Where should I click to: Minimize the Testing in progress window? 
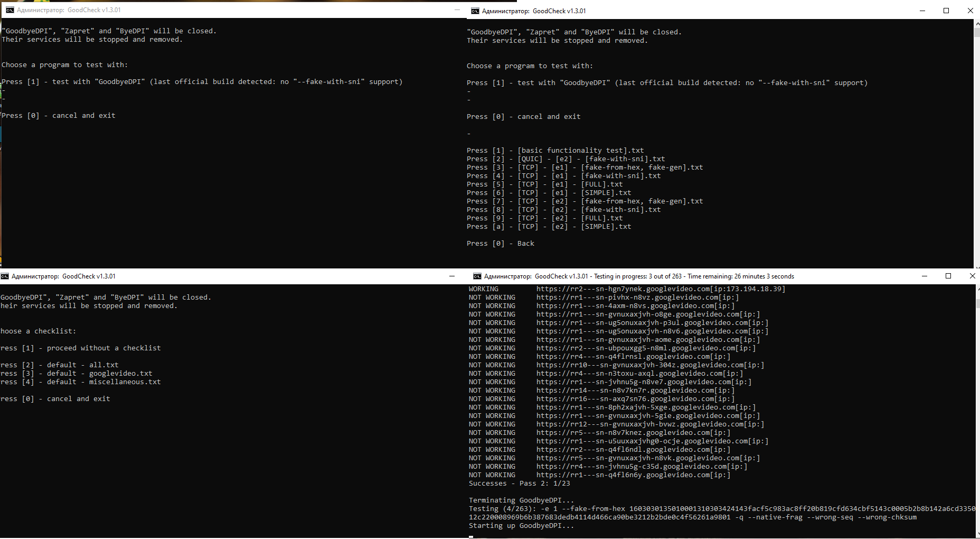(x=924, y=276)
